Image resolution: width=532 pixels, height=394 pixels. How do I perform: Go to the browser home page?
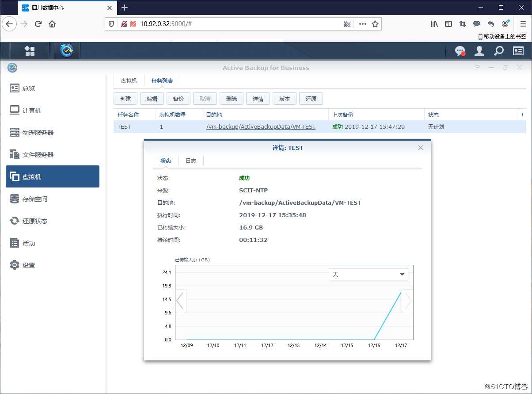[x=52, y=24]
